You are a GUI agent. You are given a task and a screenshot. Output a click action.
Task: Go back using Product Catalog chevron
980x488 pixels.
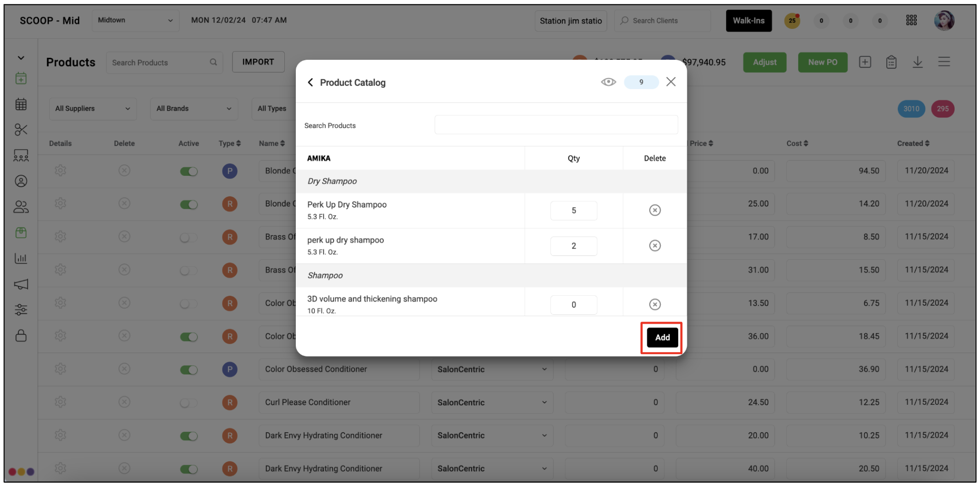(310, 82)
